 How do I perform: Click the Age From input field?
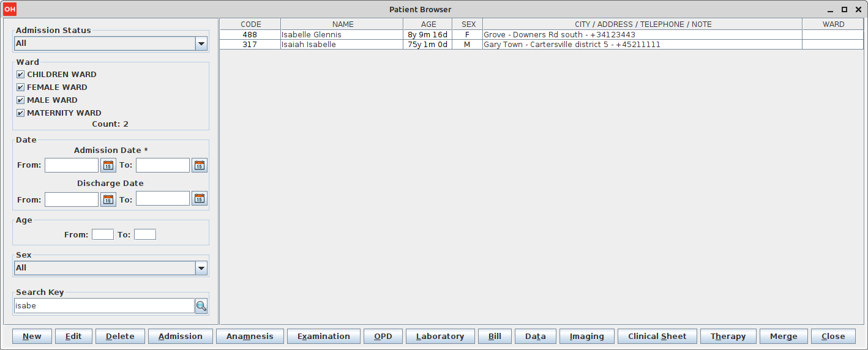pyautogui.click(x=103, y=234)
